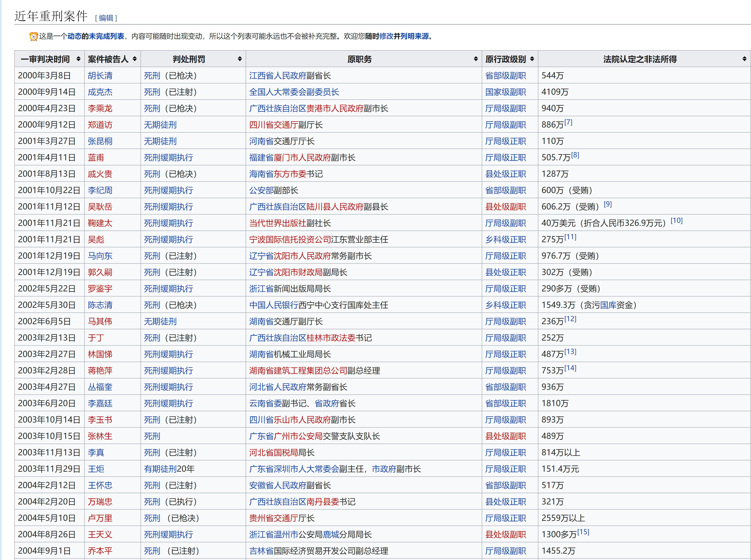Open 云南省委 link in 李嘉廷 row
This screenshot has height=560, width=751.
(x=265, y=403)
